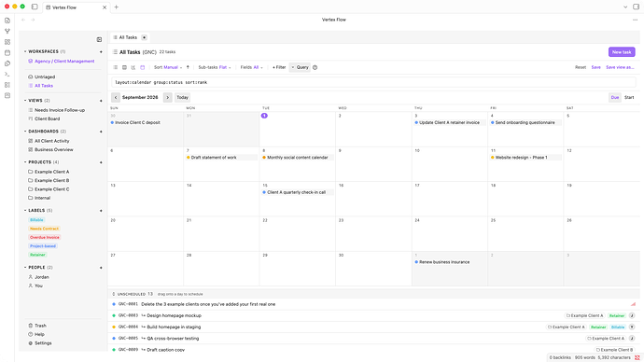Click the New task button
This screenshot has width=644, height=362.
pyautogui.click(x=622, y=52)
